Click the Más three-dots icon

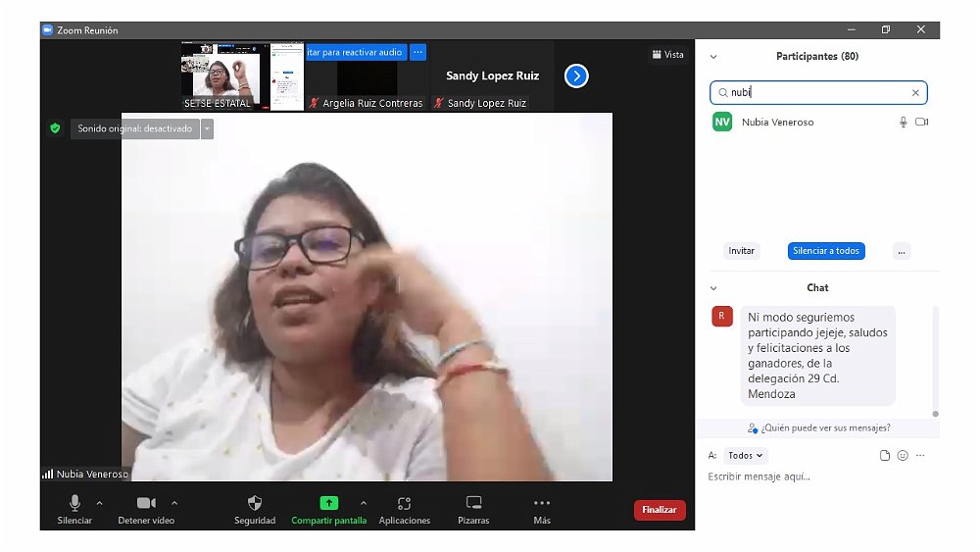pos(542,503)
